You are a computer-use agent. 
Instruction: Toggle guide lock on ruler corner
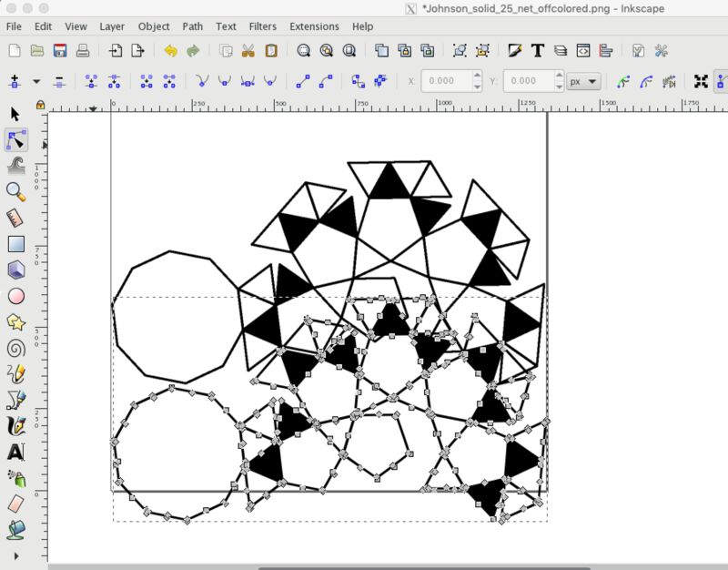tap(40, 105)
